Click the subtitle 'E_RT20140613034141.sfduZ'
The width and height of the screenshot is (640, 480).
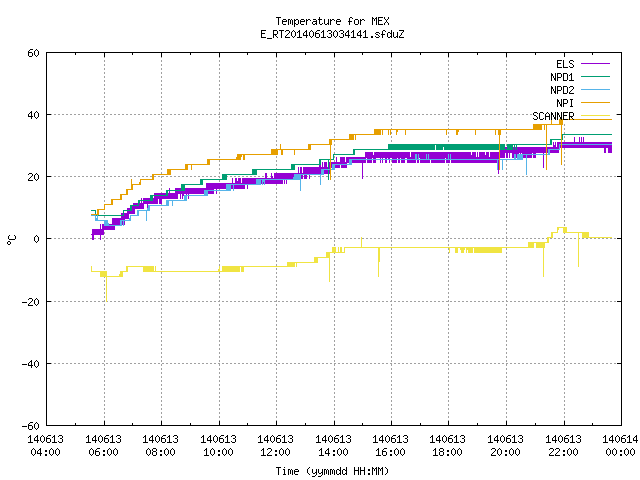pos(332,34)
